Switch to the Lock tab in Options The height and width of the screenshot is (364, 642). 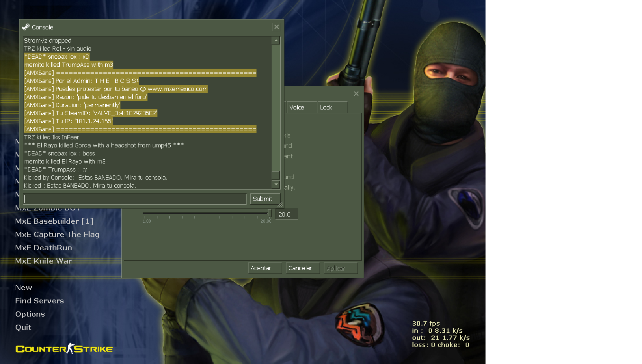coord(332,107)
